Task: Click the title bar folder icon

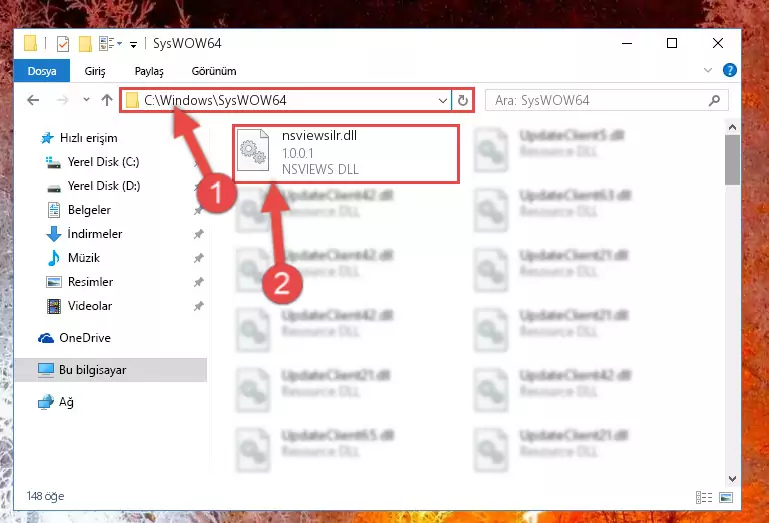Action: coord(30,43)
